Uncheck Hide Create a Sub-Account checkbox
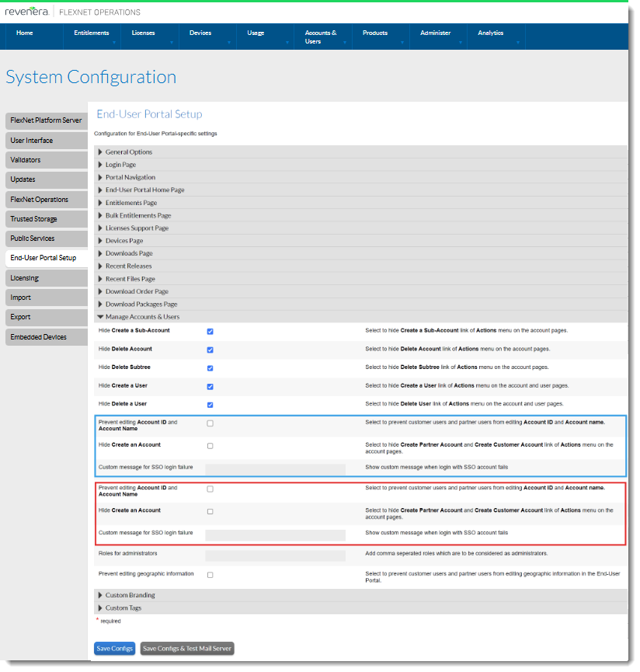Image resolution: width=640 pixels, height=672 pixels. tap(210, 331)
